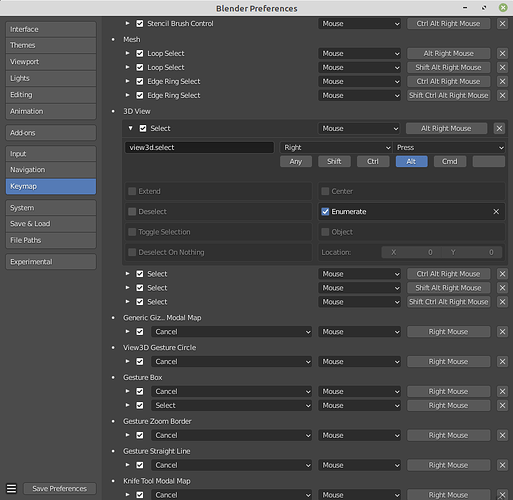This screenshot has height=500, width=513.
Task: Remove Gesture Box Select entry
Action: click(x=502, y=405)
